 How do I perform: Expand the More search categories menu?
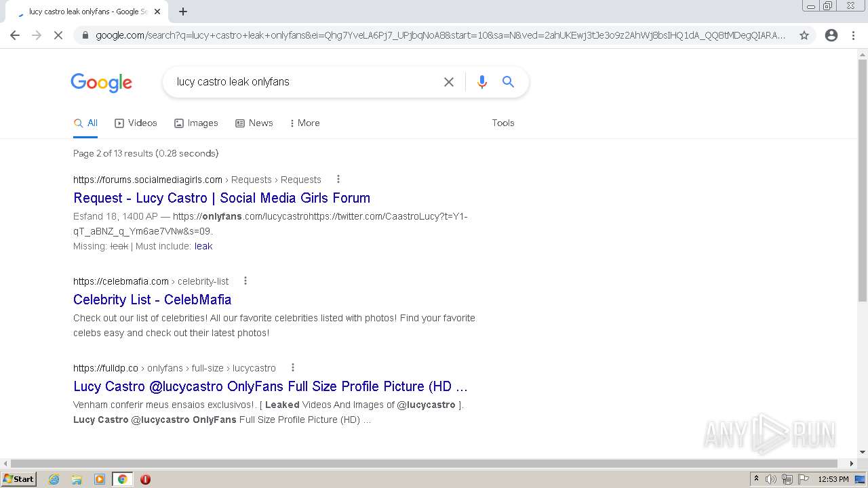(x=304, y=123)
